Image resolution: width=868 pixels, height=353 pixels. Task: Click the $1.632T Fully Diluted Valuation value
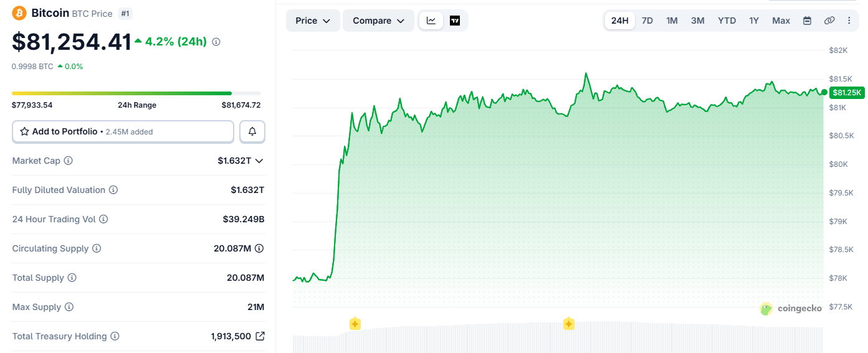pos(247,190)
